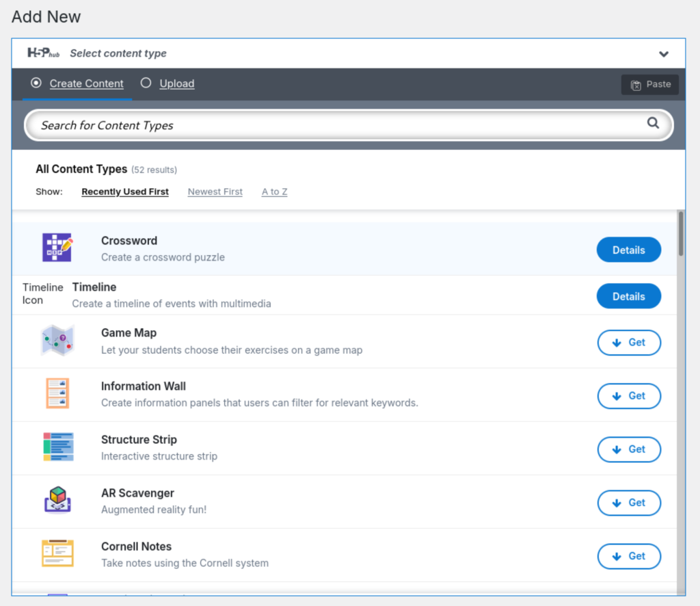Open Details for Crossword
The width and height of the screenshot is (700, 606).
(x=628, y=250)
